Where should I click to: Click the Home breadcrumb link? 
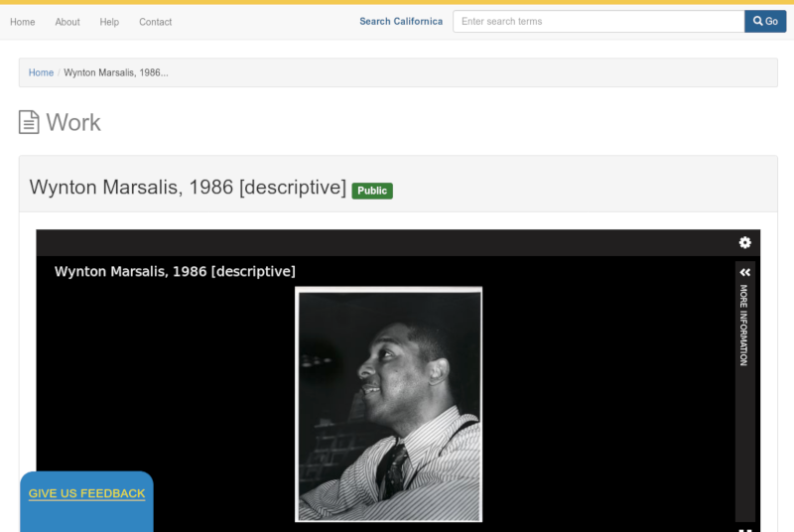pyautogui.click(x=41, y=72)
